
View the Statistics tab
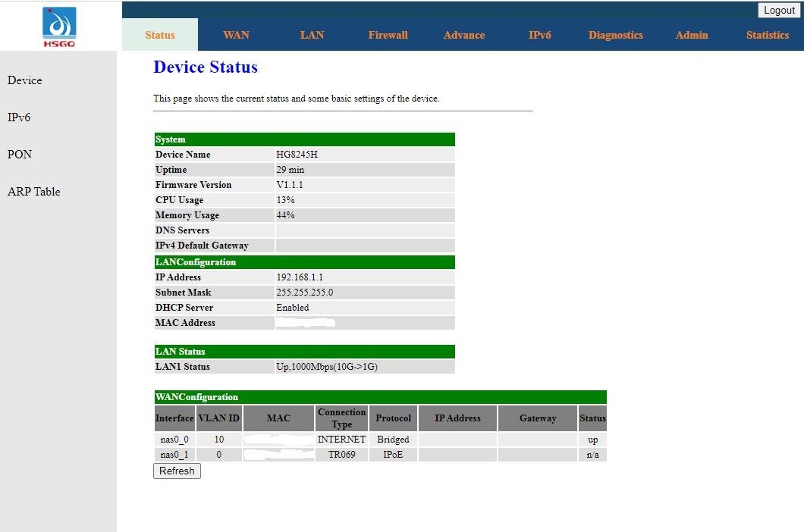pos(767,35)
